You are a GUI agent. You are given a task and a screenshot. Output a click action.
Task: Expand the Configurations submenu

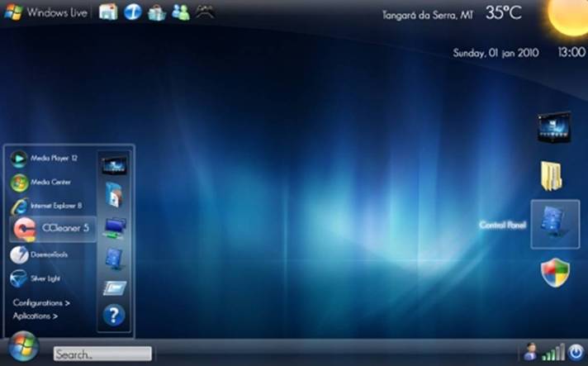click(x=41, y=303)
